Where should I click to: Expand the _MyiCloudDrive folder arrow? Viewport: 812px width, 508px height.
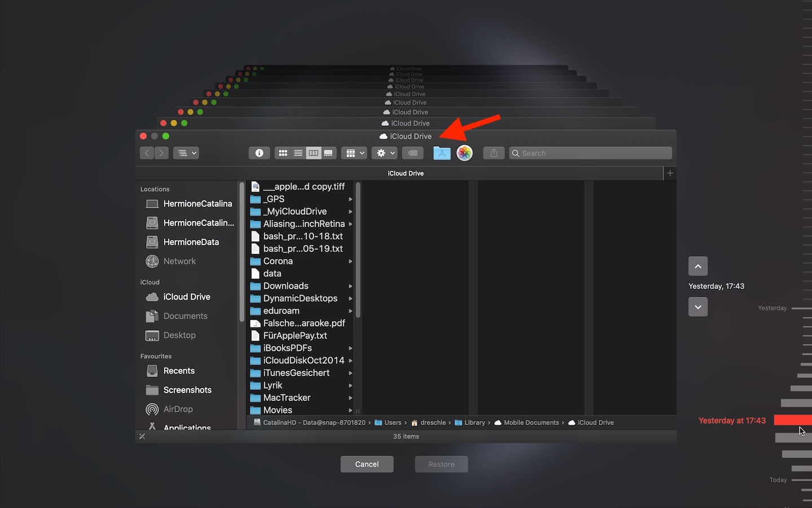350,212
